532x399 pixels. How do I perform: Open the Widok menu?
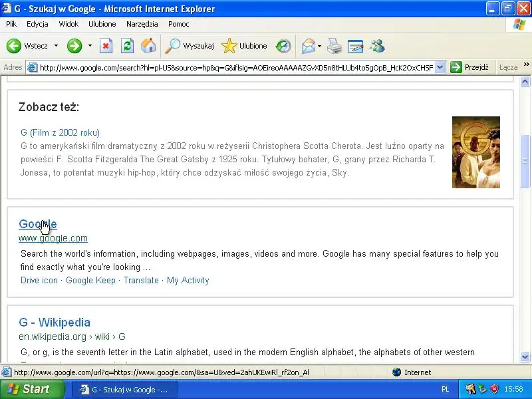(x=68, y=24)
